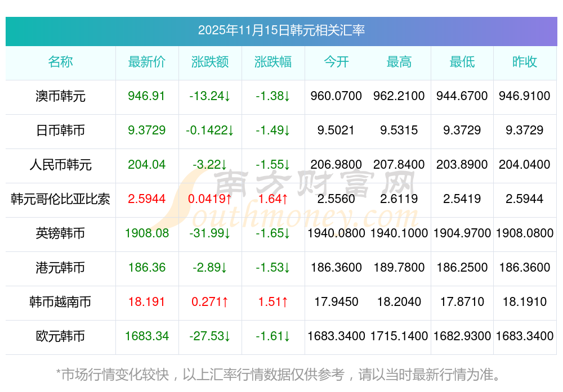Select the 最新价 column header
This screenshot has height=392, width=563.
coord(147,62)
